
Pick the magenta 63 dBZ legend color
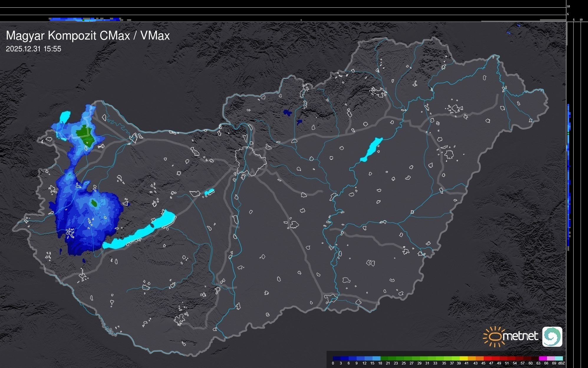coord(542,358)
